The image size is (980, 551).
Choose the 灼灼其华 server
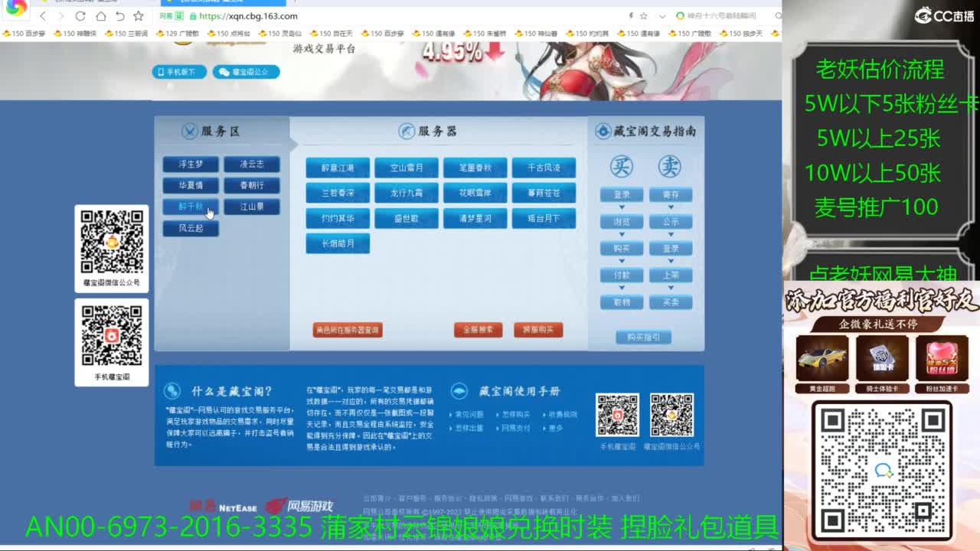[x=338, y=218]
